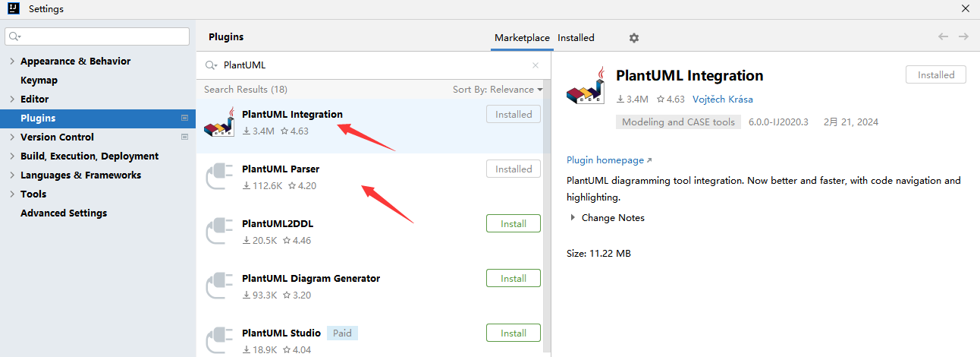Expand Appearance & Behavior settings
This screenshot has width=980, height=357.
point(11,61)
